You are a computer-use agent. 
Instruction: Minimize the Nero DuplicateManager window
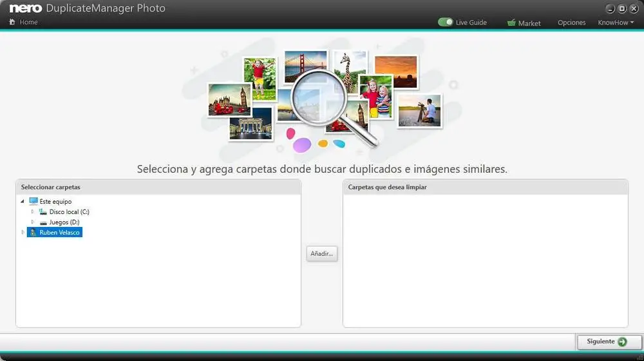[610, 8]
